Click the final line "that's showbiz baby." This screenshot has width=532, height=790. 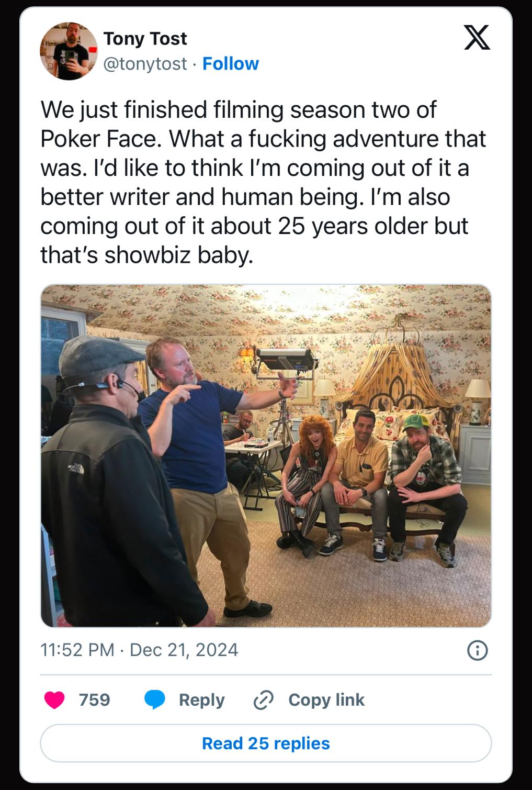click(147, 255)
